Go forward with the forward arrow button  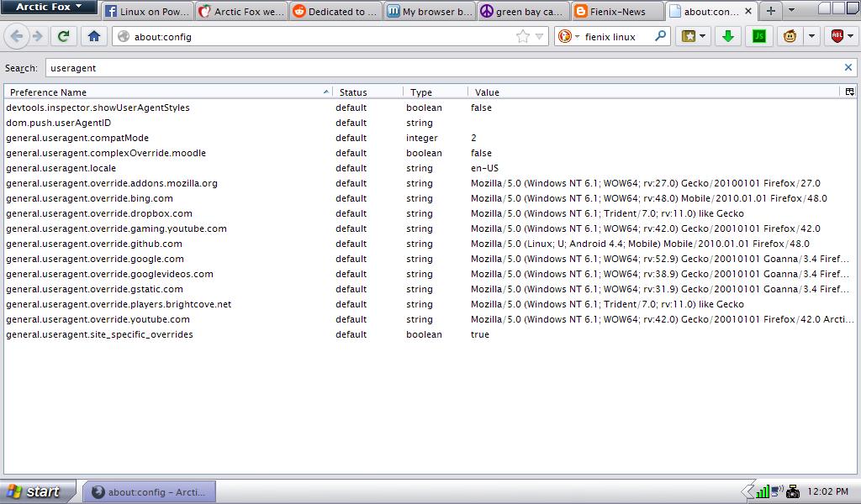point(37,36)
